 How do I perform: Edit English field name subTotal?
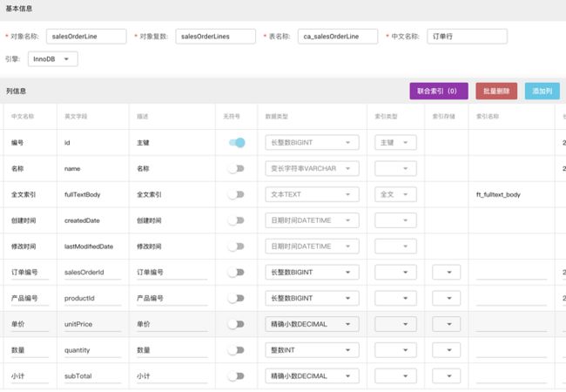coord(93,376)
